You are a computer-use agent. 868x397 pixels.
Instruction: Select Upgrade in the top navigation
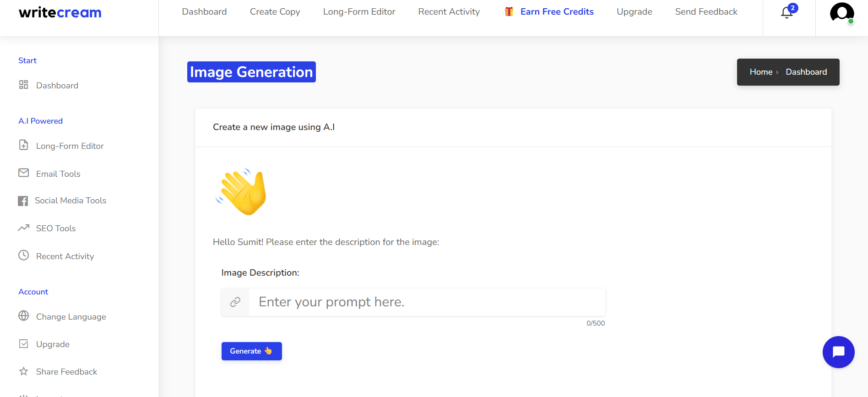click(634, 12)
